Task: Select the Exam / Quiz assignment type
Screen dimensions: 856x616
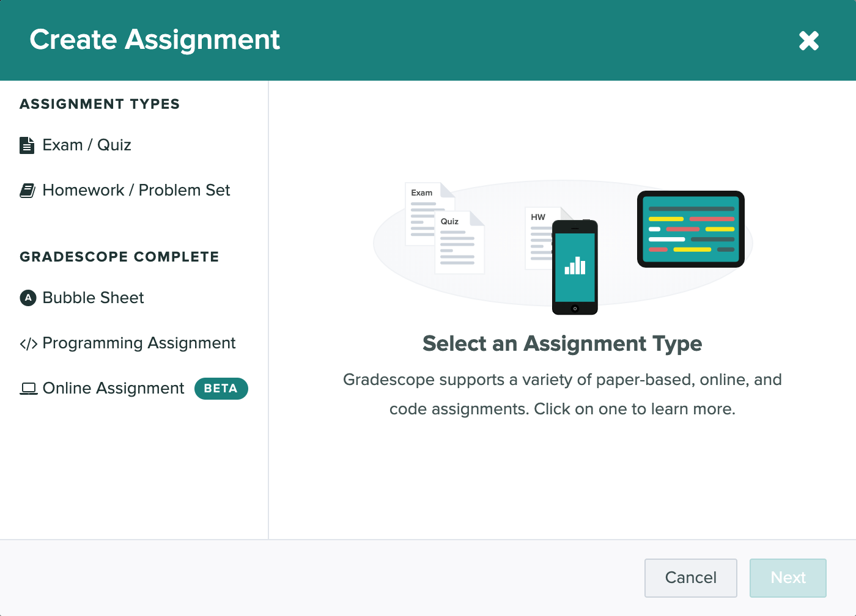Action: pyautogui.click(x=86, y=145)
